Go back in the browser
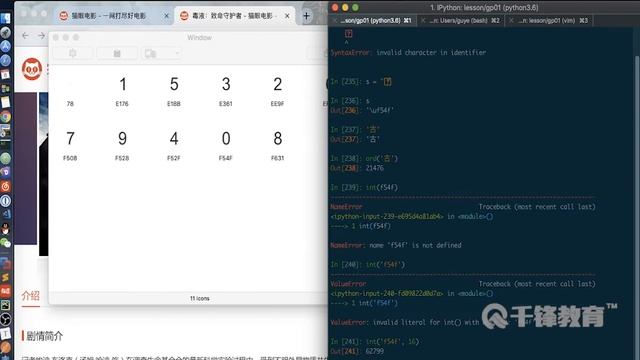640x360 pixels. [x=25, y=36]
